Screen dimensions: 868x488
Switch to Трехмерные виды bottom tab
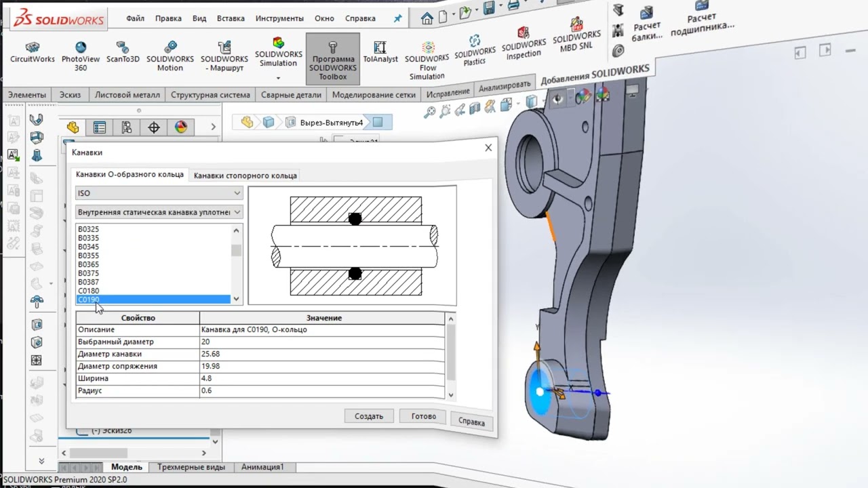coord(191,467)
